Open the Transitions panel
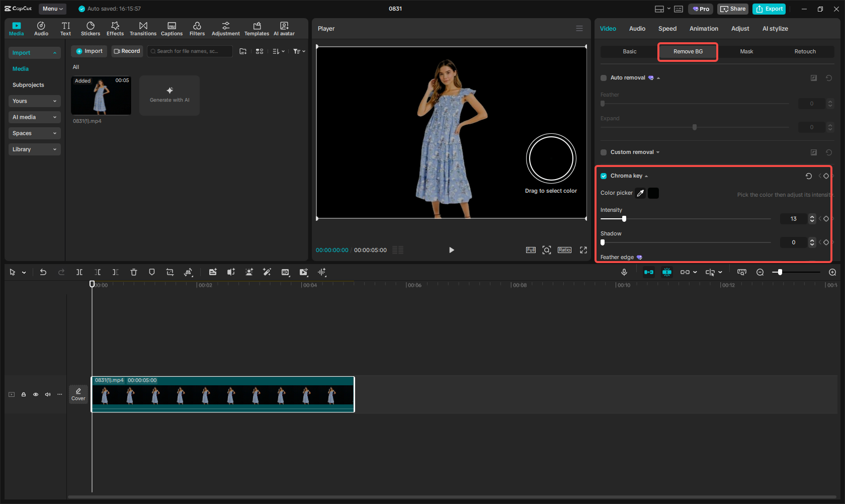The image size is (845, 504). pyautogui.click(x=143, y=28)
